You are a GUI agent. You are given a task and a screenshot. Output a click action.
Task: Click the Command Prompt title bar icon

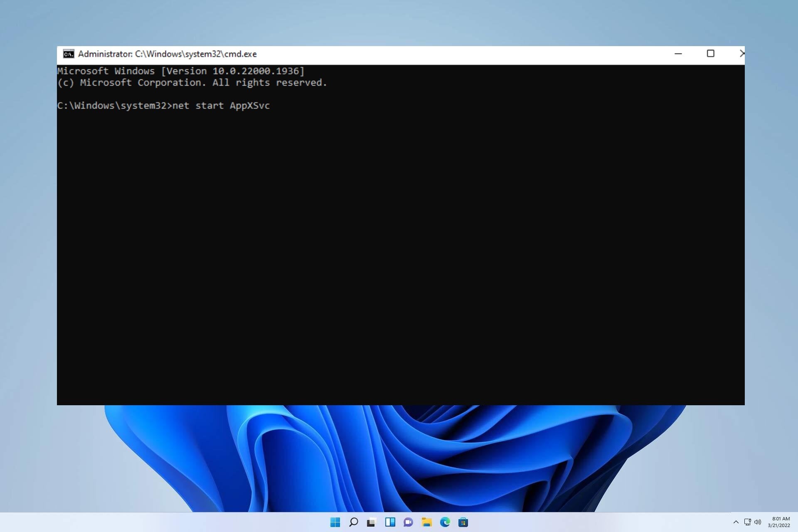point(69,54)
